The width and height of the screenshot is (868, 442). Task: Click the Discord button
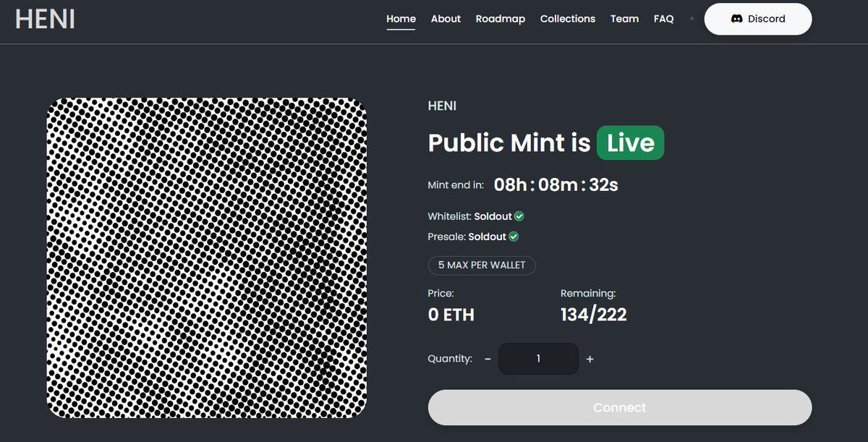coord(758,19)
